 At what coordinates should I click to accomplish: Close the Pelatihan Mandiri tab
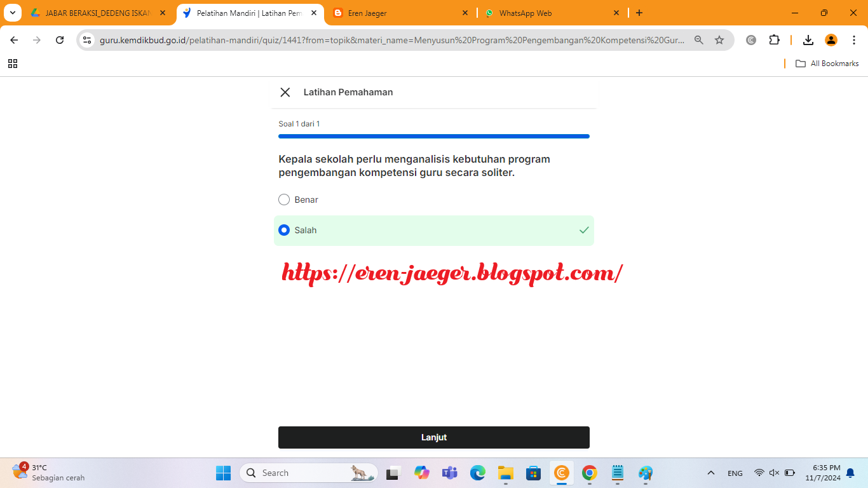tap(314, 13)
